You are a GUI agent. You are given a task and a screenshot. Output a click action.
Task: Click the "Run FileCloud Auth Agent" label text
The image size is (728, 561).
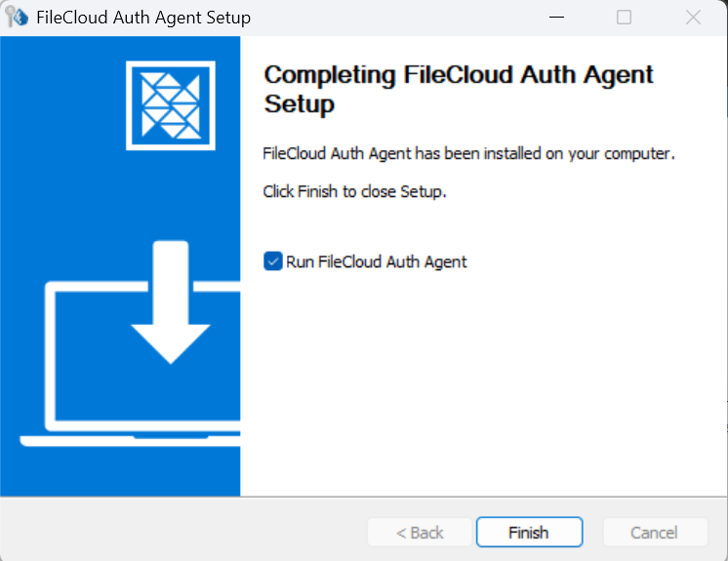click(377, 261)
